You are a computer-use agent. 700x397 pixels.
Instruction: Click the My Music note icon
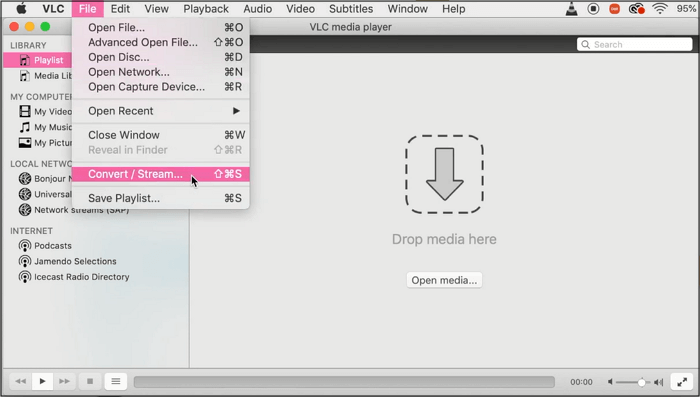coord(25,127)
